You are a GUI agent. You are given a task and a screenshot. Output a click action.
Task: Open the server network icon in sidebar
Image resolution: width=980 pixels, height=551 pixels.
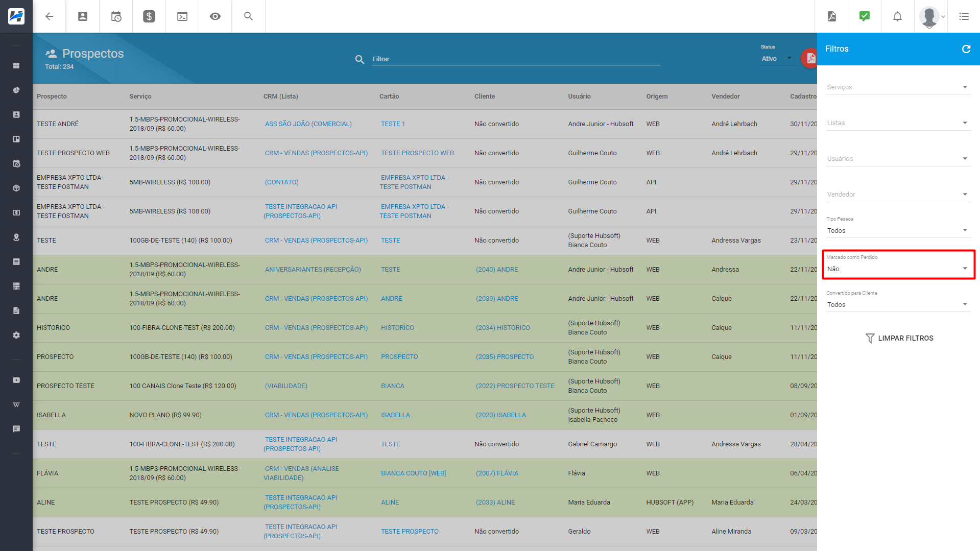16,286
